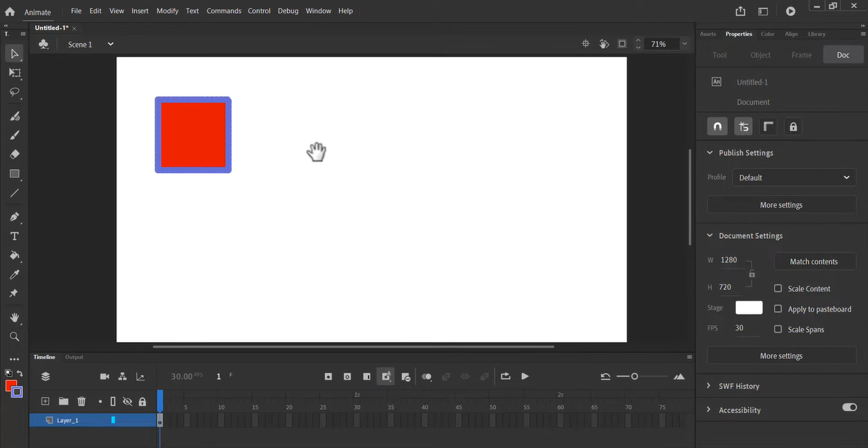Toggle clip content outside the stage
The height and width of the screenshot is (448, 868).
[623, 44]
